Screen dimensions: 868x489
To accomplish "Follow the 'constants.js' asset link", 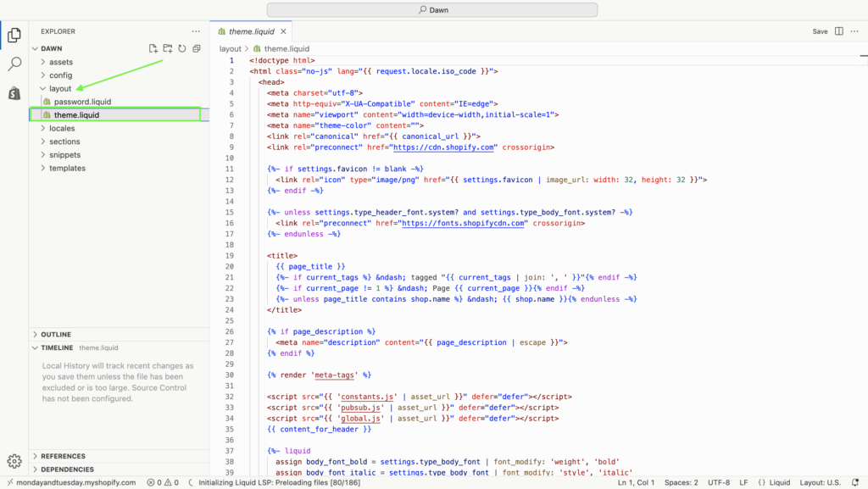I will point(367,397).
